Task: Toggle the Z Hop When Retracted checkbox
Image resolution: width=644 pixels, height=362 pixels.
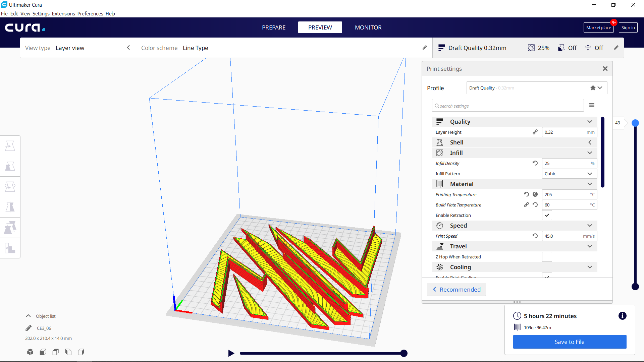Action: click(547, 257)
